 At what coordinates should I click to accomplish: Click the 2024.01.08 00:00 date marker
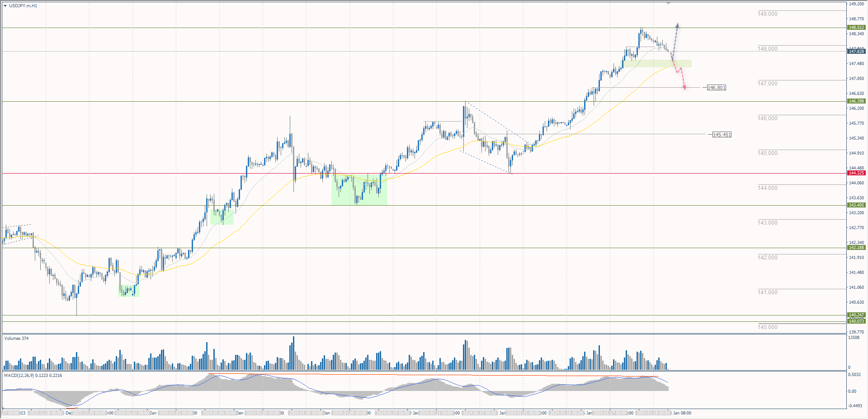point(306,413)
